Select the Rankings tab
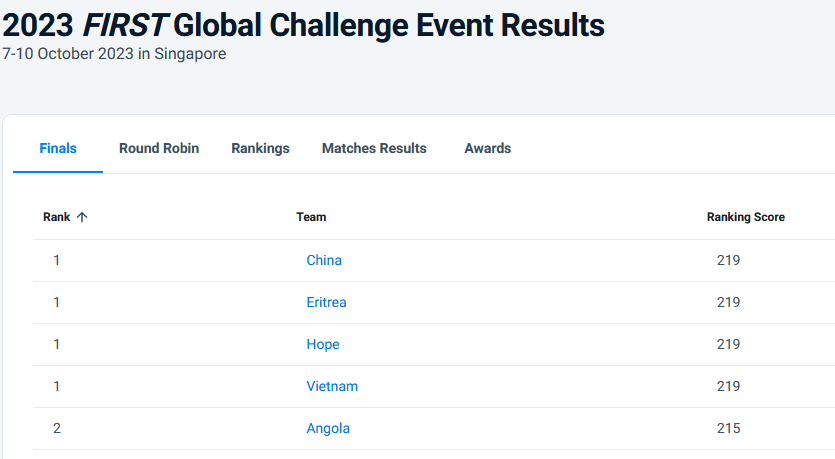835x459 pixels. pos(260,148)
